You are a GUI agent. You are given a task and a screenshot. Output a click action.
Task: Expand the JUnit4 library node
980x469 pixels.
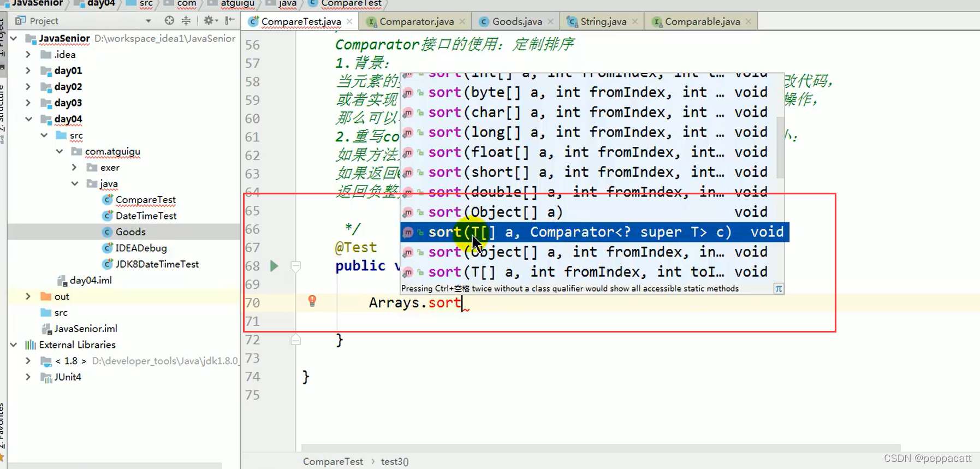(x=28, y=377)
